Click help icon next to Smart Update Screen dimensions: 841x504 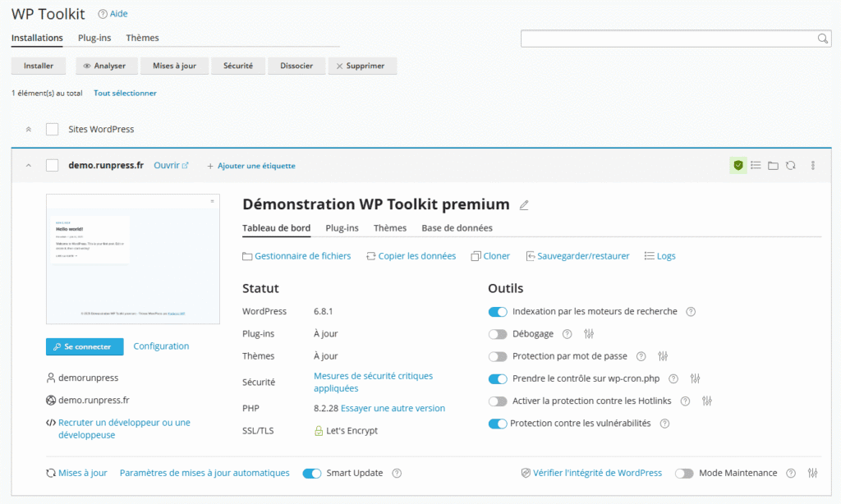click(x=397, y=474)
